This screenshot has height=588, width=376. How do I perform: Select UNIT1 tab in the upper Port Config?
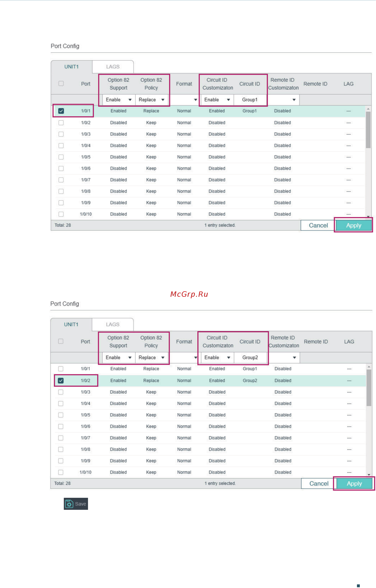pyautogui.click(x=72, y=67)
